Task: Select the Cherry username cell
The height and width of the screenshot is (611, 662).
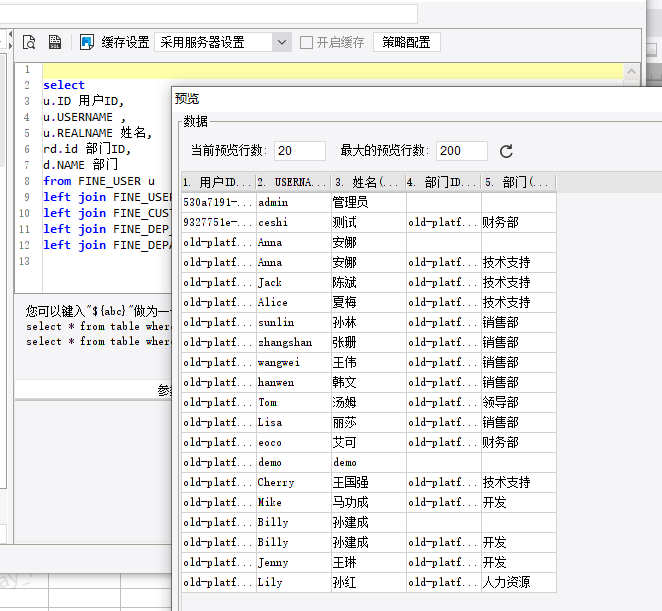Action: click(293, 482)
